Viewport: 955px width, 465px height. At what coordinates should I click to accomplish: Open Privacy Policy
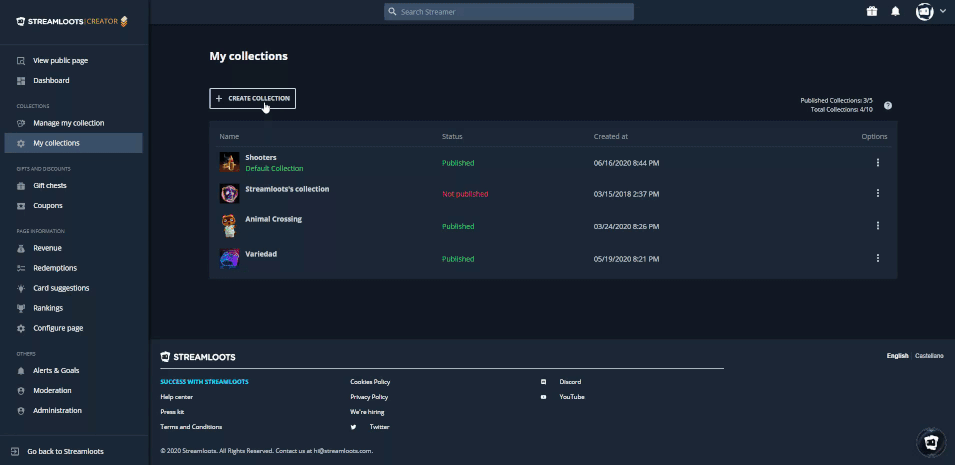coord(369,397)
